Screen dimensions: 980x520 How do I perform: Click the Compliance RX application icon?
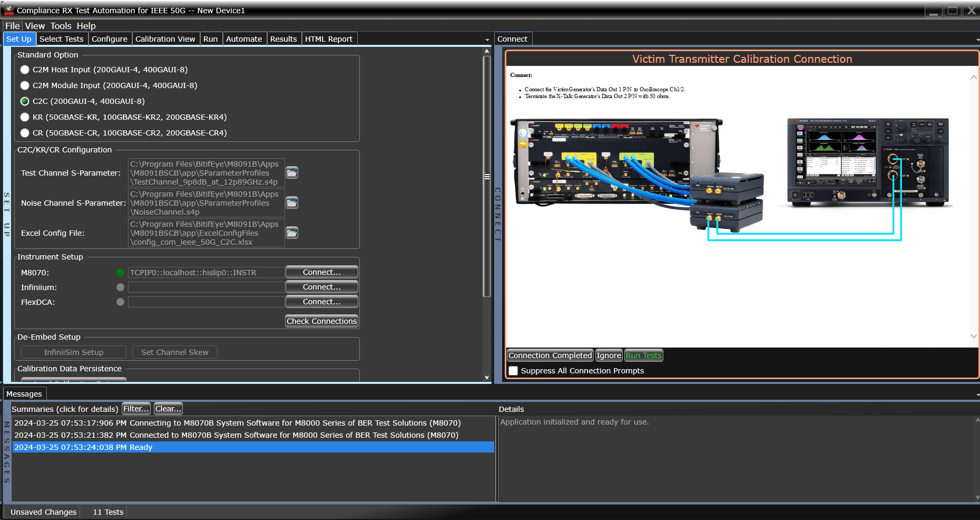pyautogui.click(x=8, y=10)
